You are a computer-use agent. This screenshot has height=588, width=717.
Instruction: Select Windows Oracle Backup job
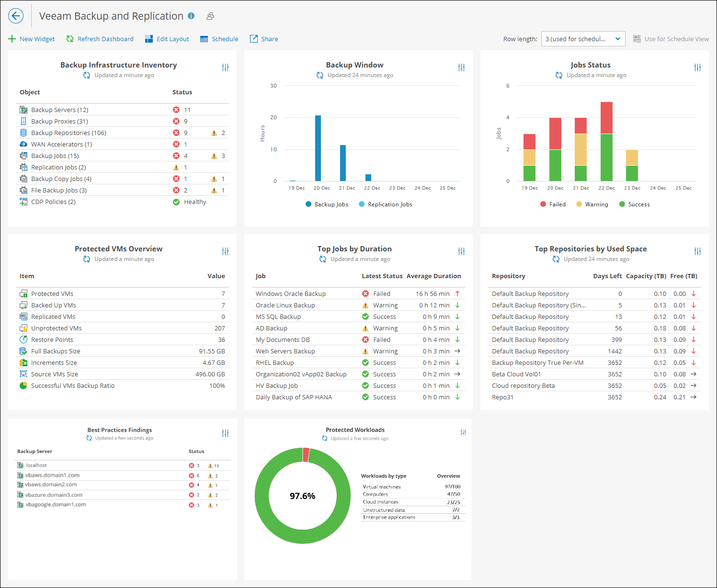tap(357, 294)
